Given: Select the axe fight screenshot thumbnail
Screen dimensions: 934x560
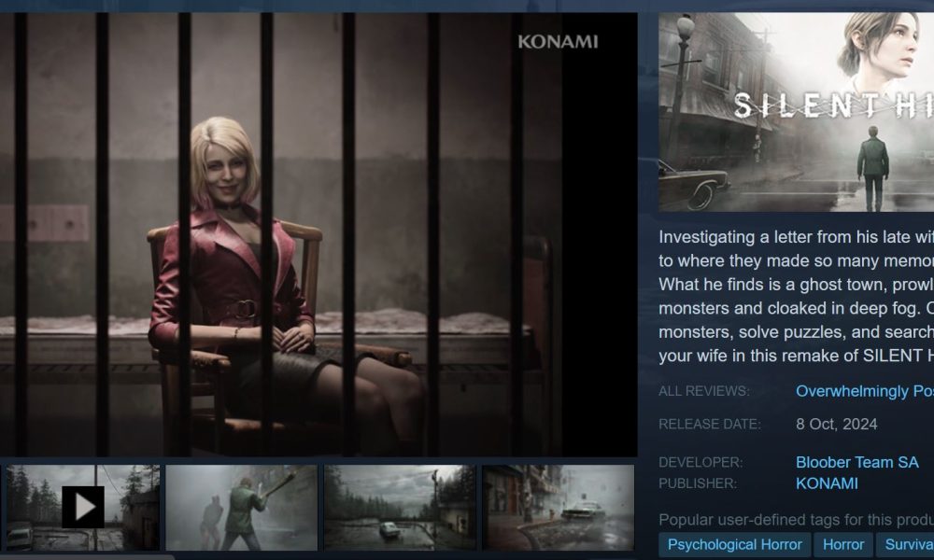Looking at the screenshot, I should click(x=241, y=508).
